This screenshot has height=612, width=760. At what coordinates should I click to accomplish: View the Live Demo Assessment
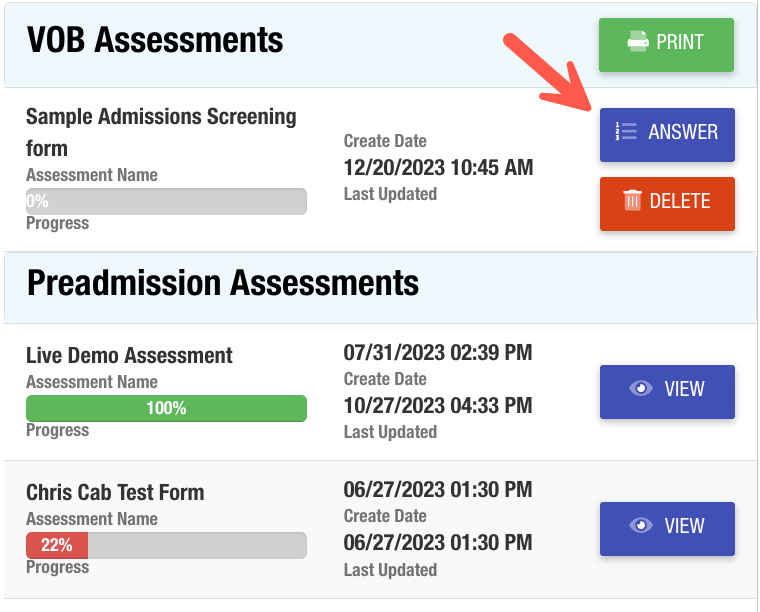coord(667,391)
